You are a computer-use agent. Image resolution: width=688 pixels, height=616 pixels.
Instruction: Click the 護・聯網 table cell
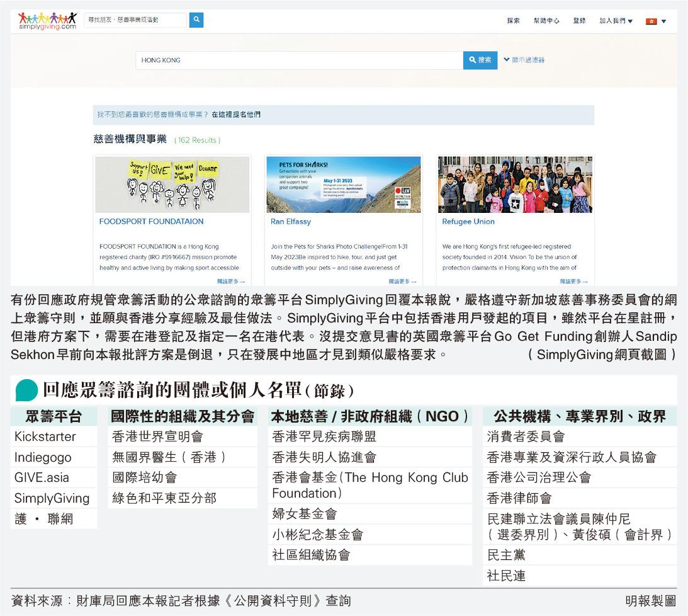point(54,518)
